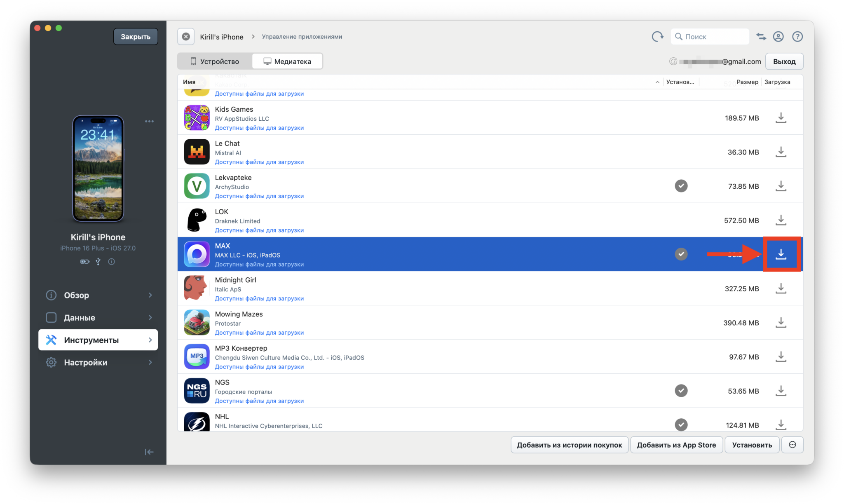
Task: Open the device options three-dots menu
Action: tap(149, 121)
